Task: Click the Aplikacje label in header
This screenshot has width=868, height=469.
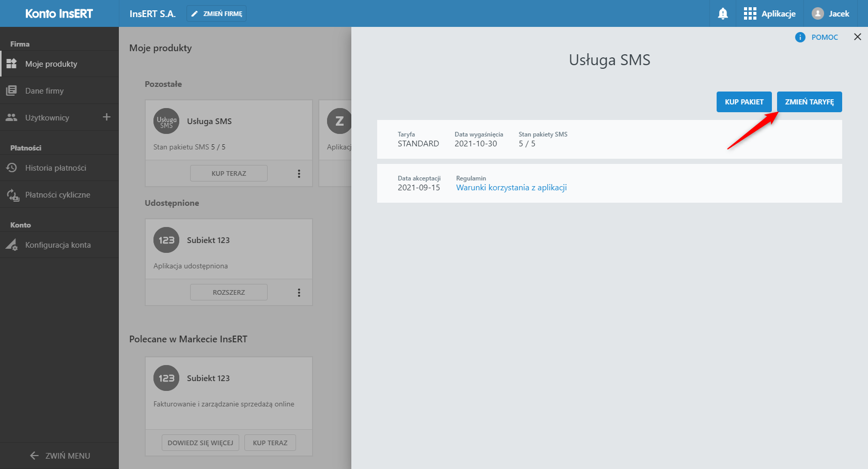Action: coord(779,14)
